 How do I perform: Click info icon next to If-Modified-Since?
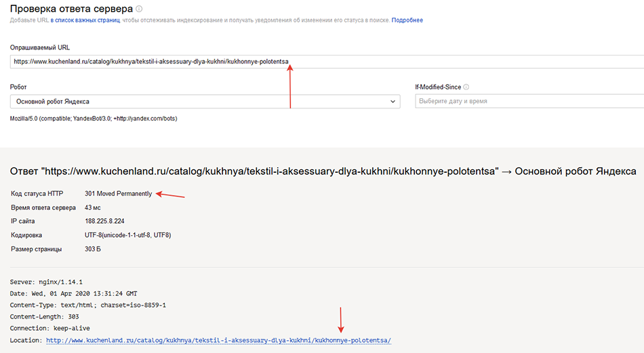466,87
